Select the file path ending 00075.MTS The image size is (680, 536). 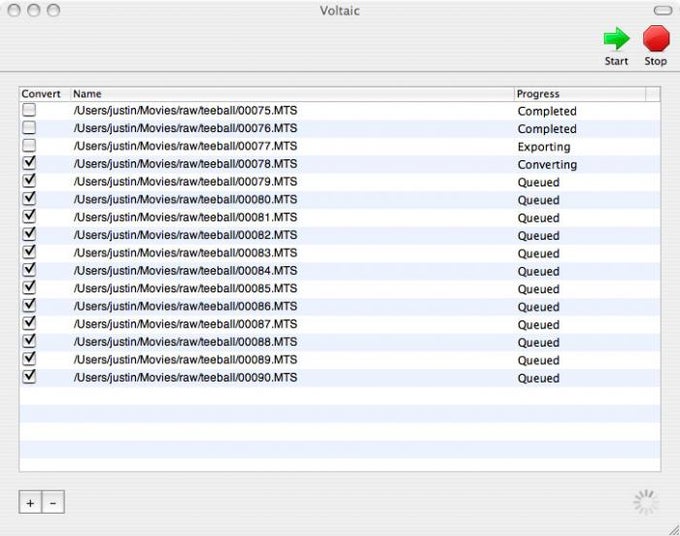click(x=185, y=111)
